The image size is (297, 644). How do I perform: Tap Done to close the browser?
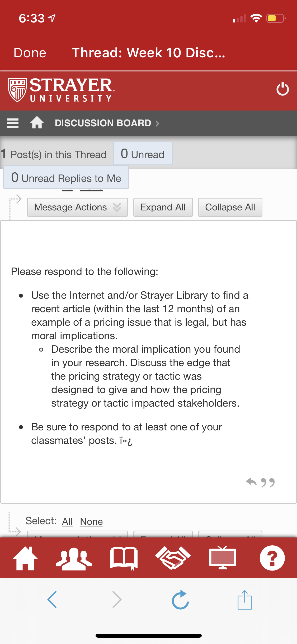click(x=30, y=53)
